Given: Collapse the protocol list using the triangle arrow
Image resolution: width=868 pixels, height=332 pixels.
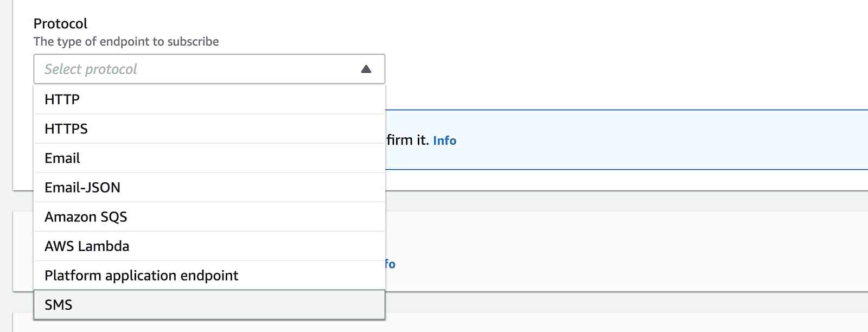Looking at the screenshot, I should point(366,69).
